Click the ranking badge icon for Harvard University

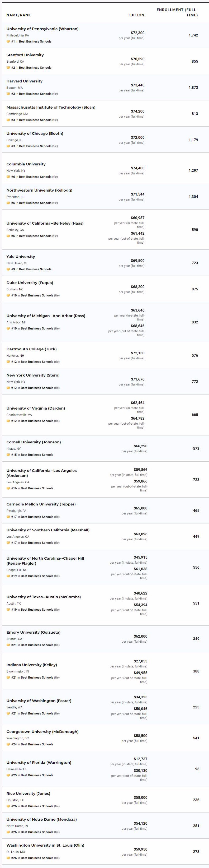point(8,94)
